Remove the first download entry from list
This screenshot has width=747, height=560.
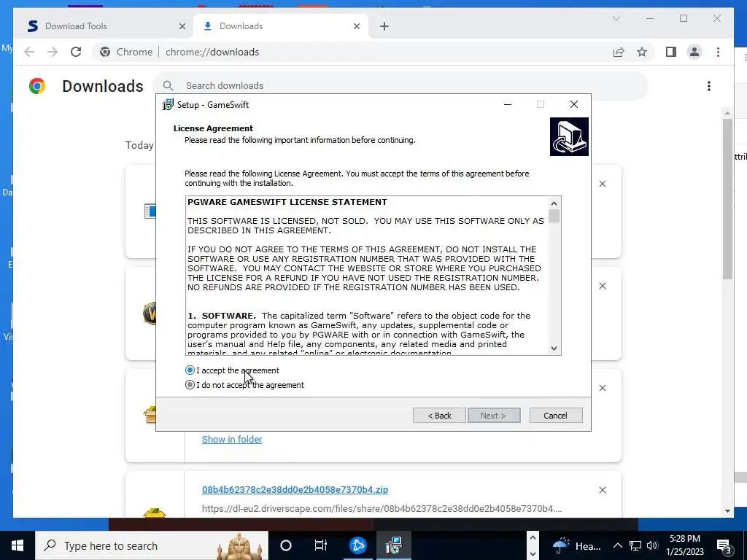point(602,184)
